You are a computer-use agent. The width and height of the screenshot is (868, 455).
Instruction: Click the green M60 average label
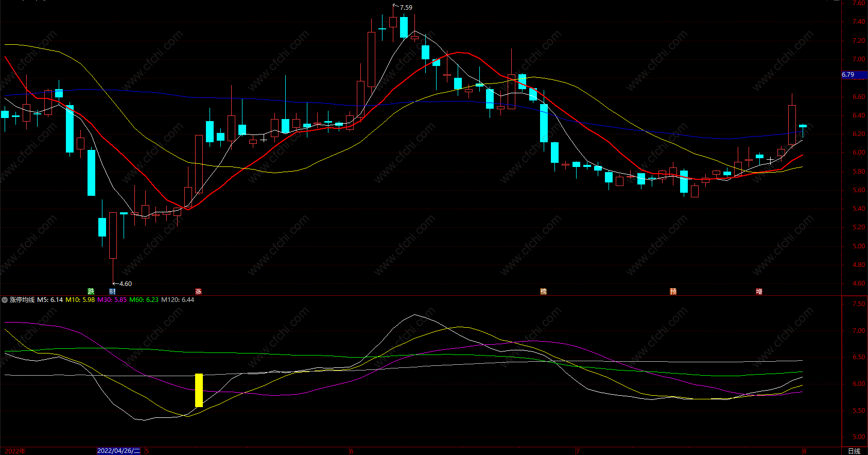click(144, 300)
